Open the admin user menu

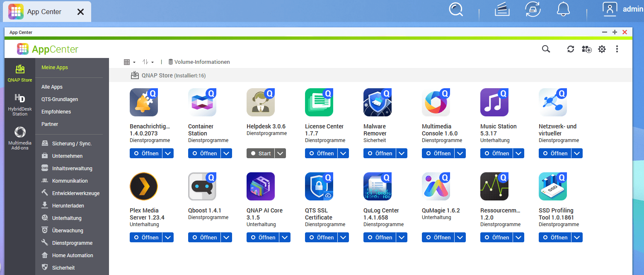(623, 9)
